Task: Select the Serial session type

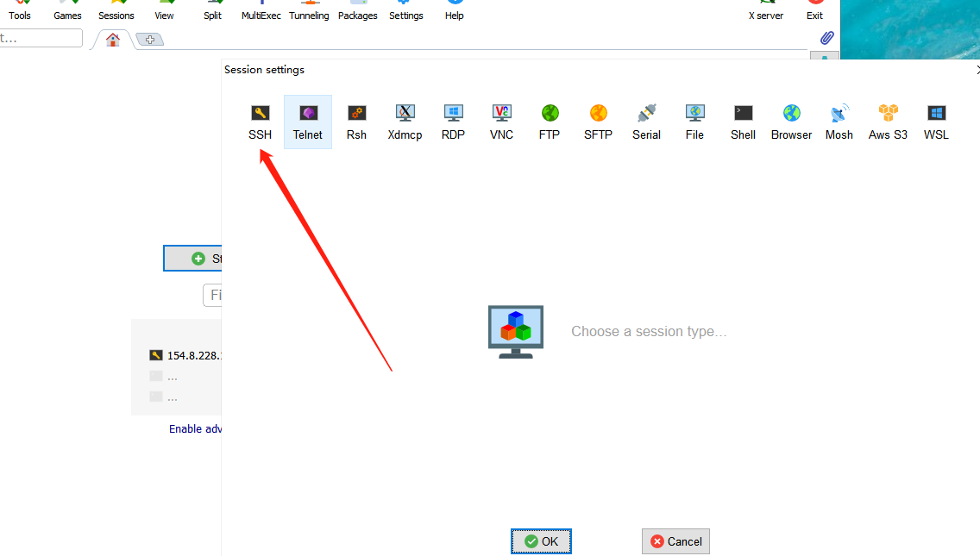Action: [646, 122]
